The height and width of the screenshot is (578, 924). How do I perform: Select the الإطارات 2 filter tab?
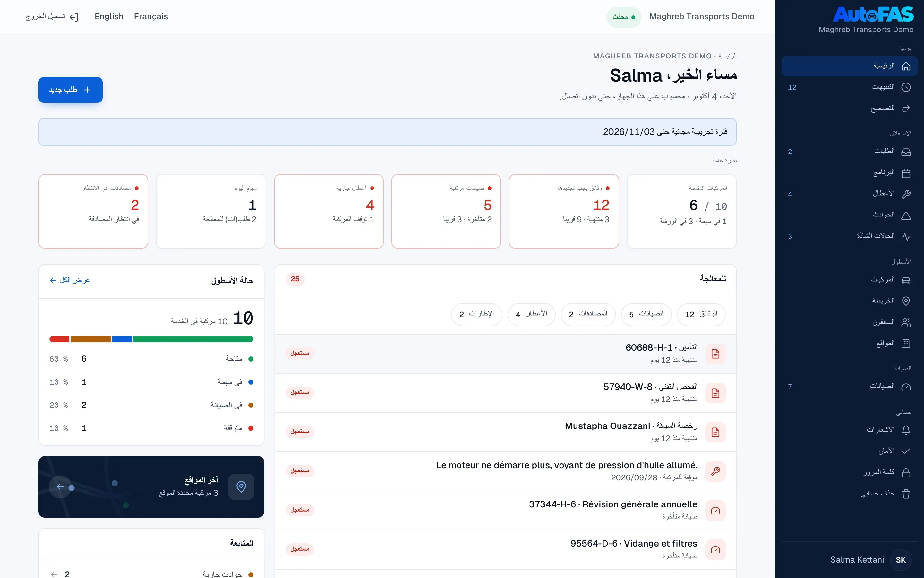click(476, 314)
